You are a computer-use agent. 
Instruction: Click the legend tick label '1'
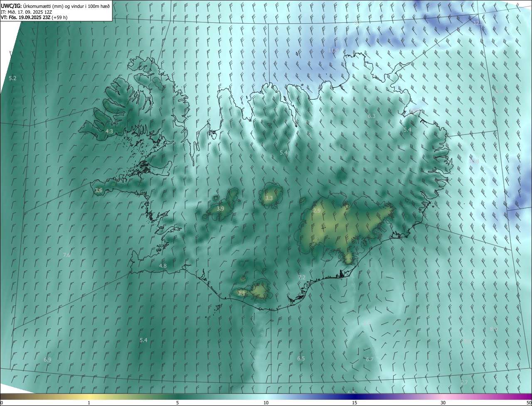(x=89, y=403)
